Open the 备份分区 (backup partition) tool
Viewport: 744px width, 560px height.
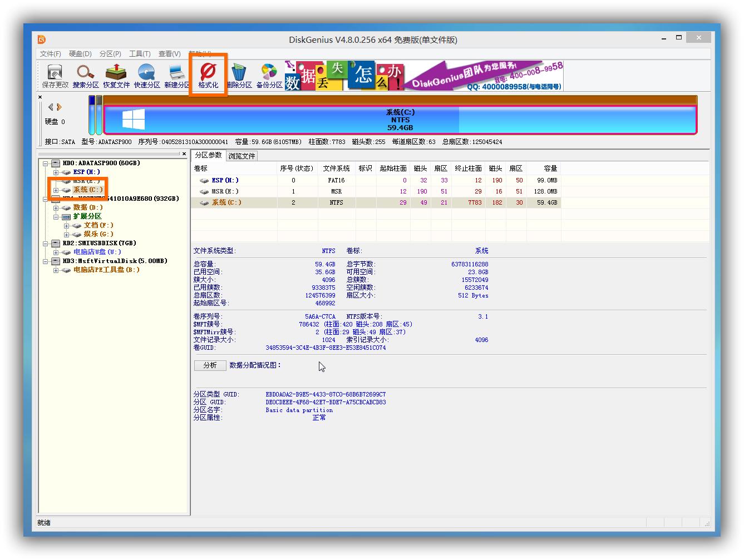click(x=269, y=76)
